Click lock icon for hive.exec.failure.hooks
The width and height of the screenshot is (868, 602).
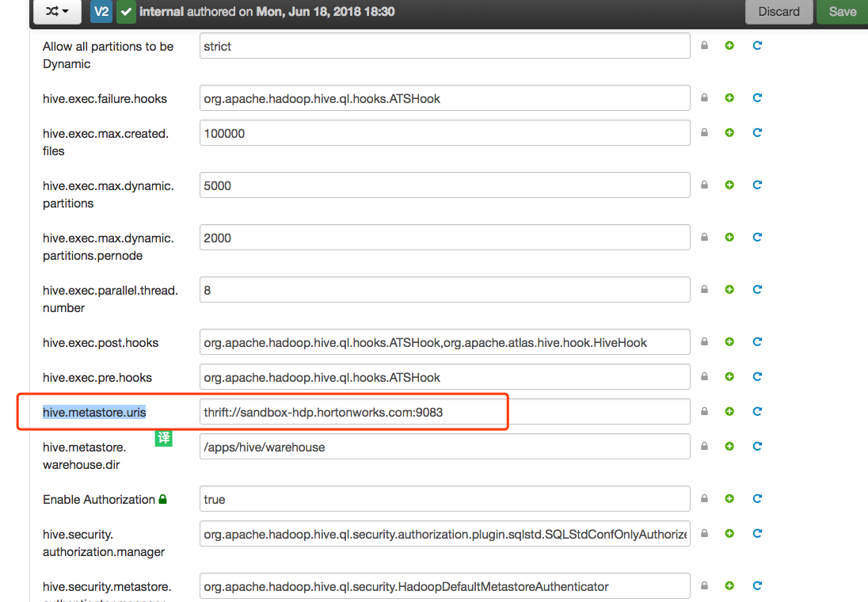704,98
